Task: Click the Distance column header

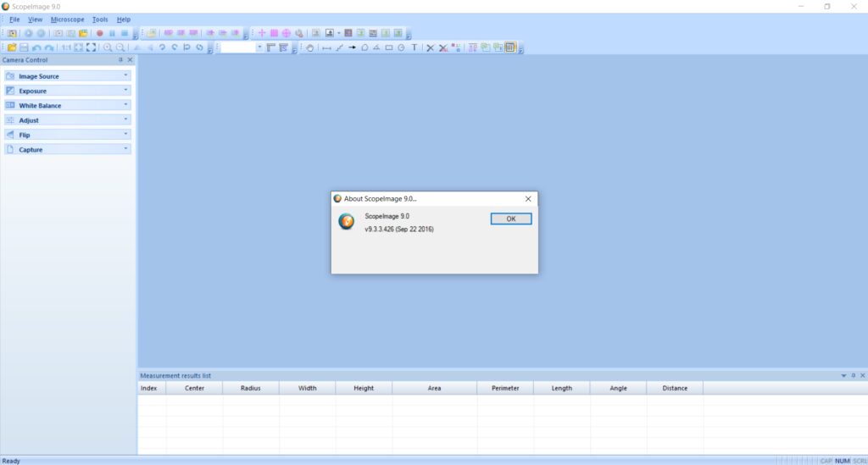Action: click(675, 388)
